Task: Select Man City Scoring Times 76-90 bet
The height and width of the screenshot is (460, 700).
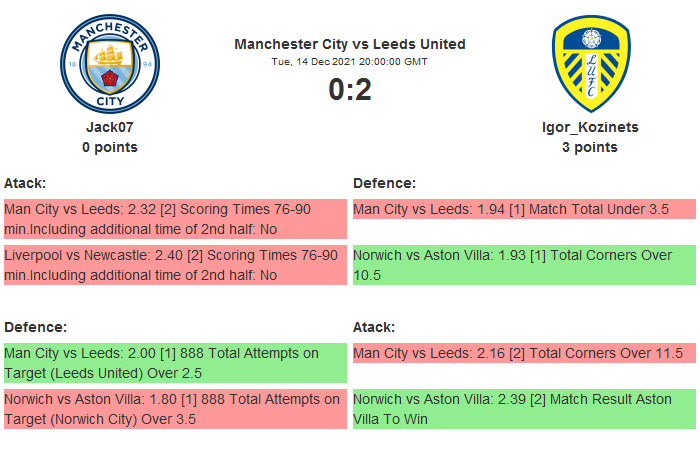Action: pos(174,219)
